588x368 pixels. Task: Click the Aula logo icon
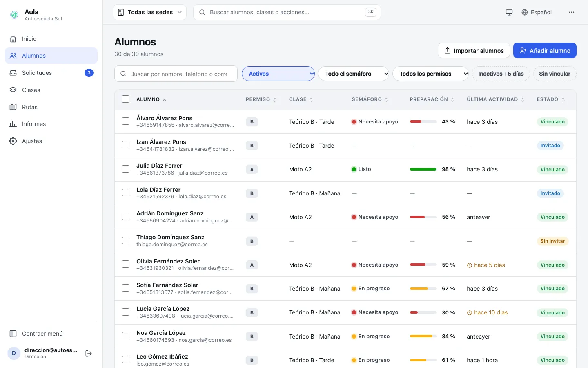(x=14, y=15)
